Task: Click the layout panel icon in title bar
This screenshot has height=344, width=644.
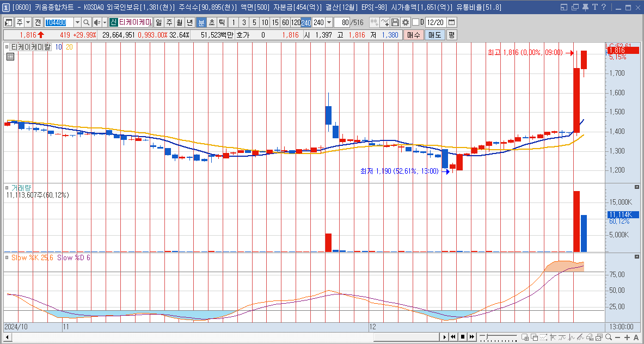Action: 564,7
